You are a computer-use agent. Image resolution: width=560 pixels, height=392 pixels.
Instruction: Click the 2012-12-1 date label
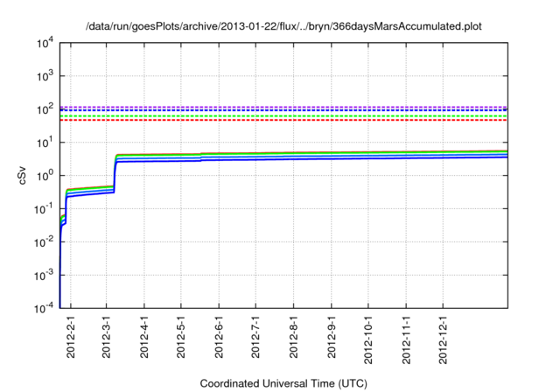(443, 339)
